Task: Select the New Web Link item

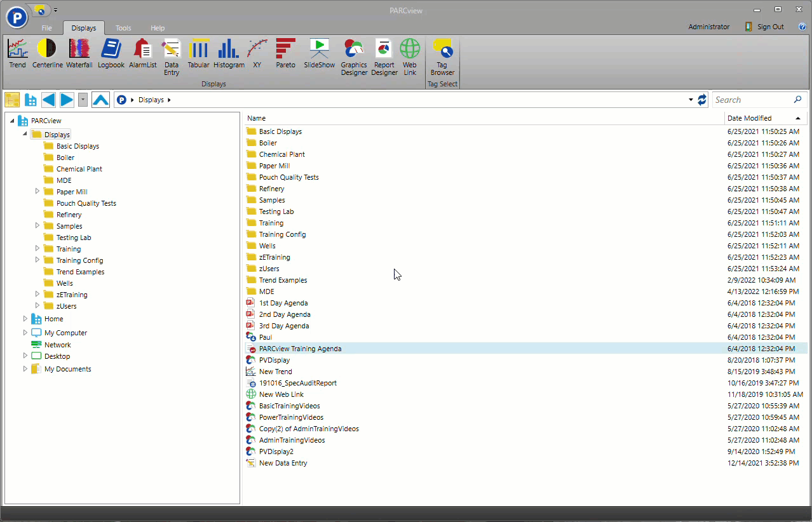Action: coord(281,394)
